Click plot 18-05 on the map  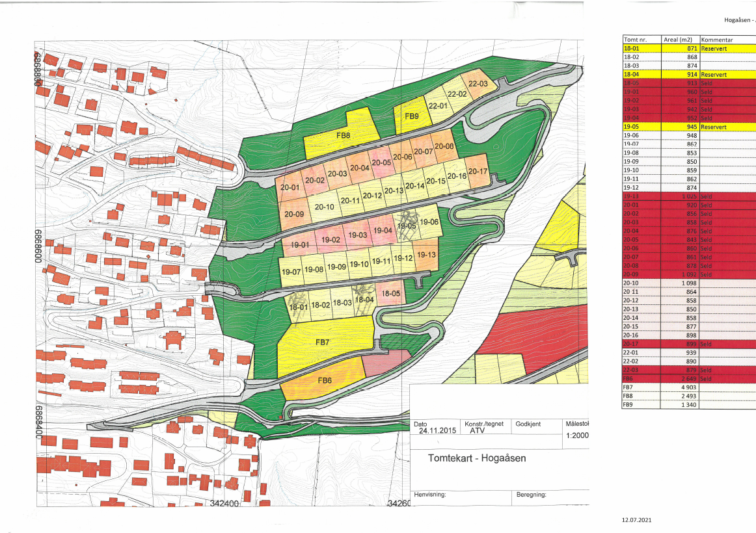[390, 294]
